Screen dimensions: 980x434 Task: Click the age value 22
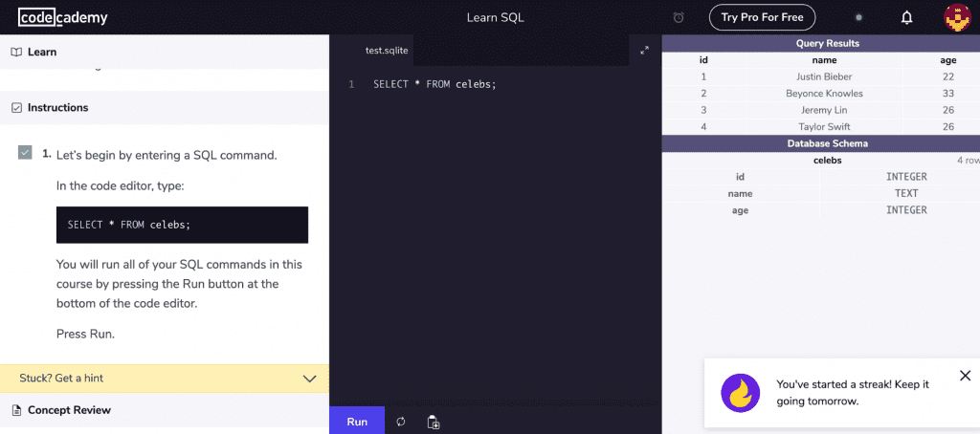coord(947,76)
